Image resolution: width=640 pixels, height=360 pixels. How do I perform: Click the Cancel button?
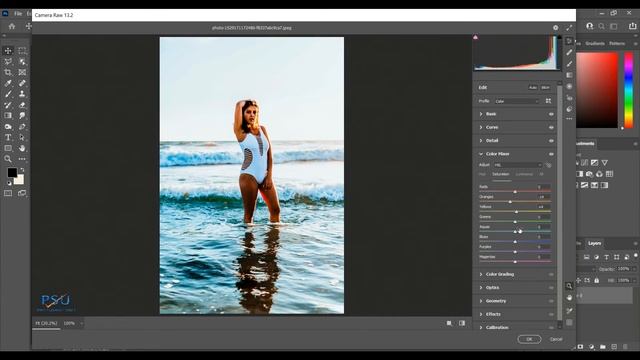tap(556, 339)
